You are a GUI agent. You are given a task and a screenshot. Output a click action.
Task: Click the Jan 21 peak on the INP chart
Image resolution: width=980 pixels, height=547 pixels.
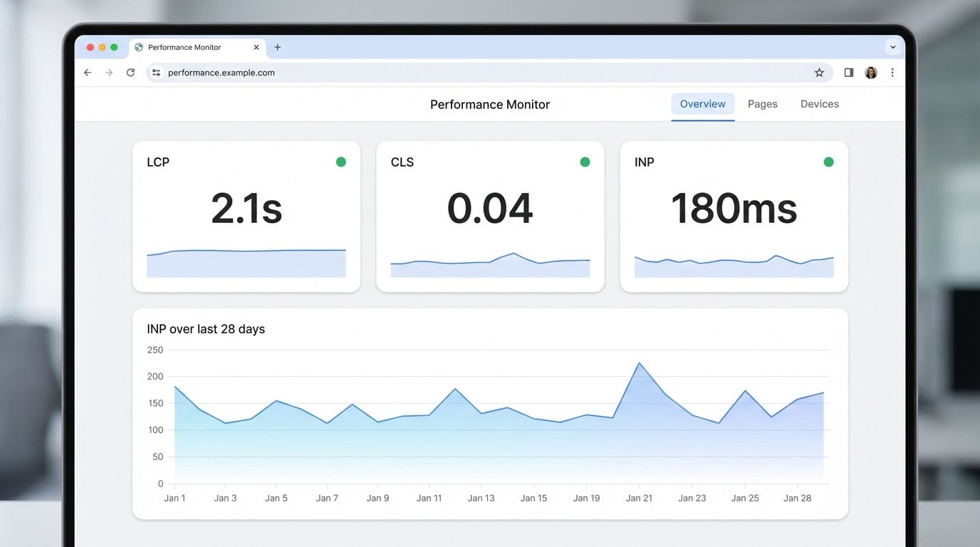(639, 363)
